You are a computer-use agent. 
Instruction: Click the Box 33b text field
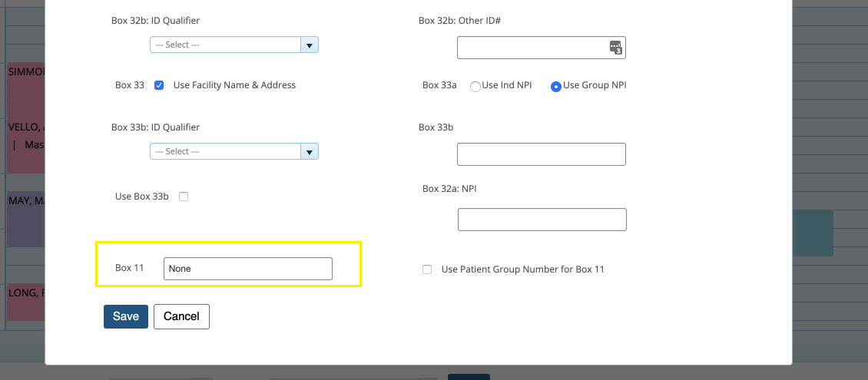[541, 154]
